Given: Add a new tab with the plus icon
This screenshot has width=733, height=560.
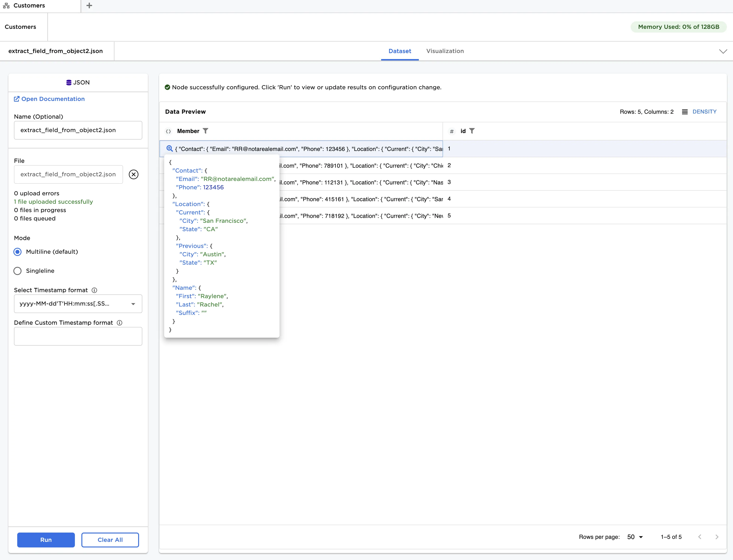Looking at the screenshot, I should tap(89, 6).
